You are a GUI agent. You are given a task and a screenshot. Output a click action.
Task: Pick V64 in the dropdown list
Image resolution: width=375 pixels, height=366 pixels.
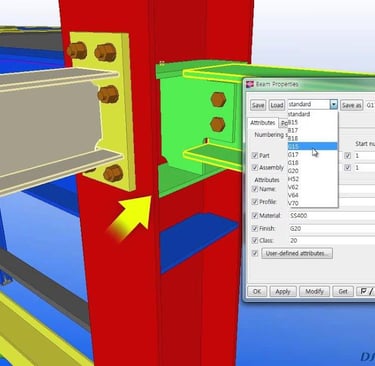[x=313, y=195]
